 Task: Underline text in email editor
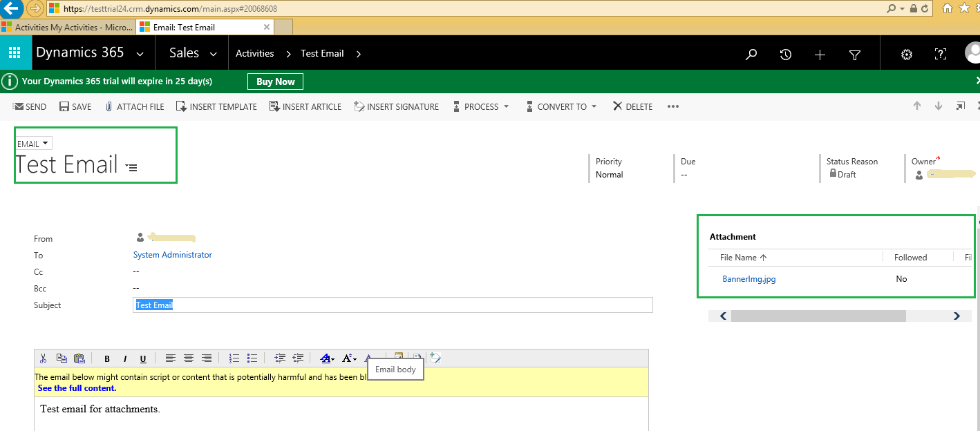(x=143, y=358)
